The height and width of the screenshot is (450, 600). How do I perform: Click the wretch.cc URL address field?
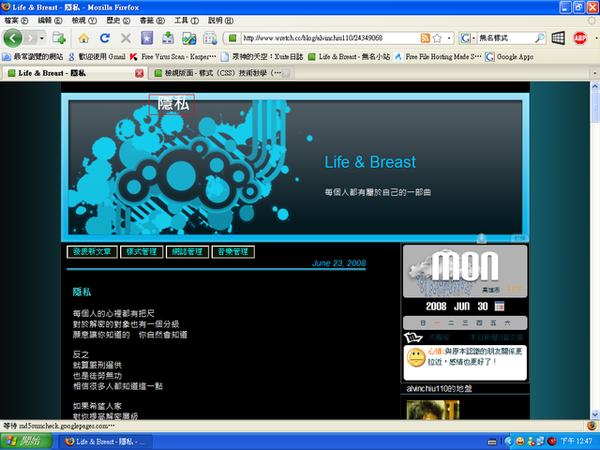[x=330, y=38]
